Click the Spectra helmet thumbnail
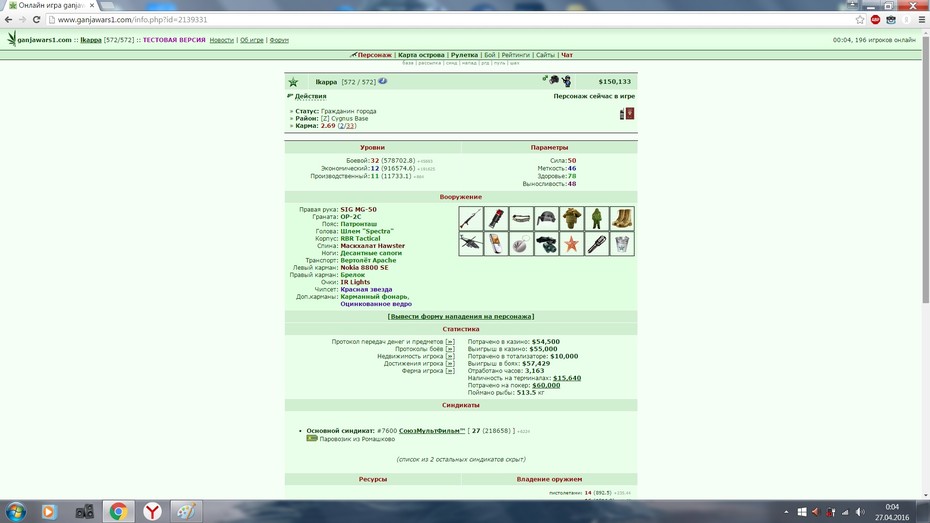 click(546, 219)
